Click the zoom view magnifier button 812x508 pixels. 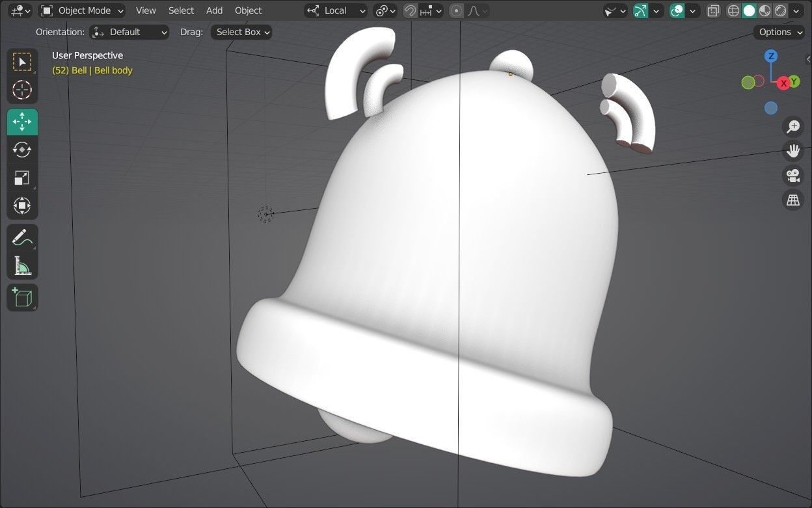click(793, 126)
